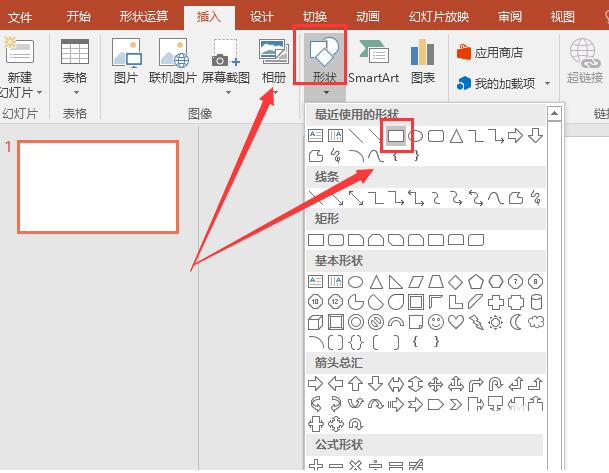
Task: Select the donut ring shape
Action: tap(356, 322)
